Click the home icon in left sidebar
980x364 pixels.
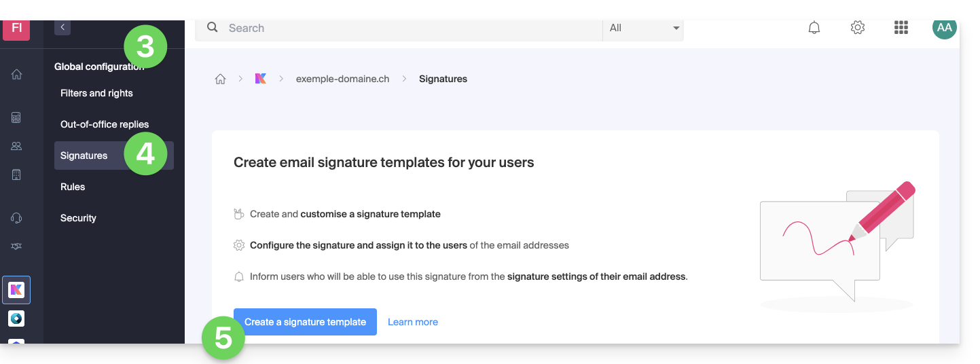click(x=16, y=75)
